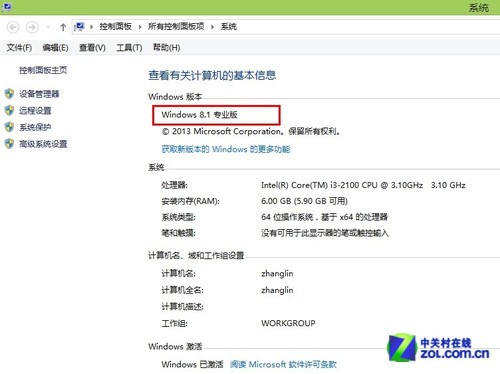This screenshot has height=374, width=500.
Task: Open the 文件(F) menu
Action: [x=19, y=48]
